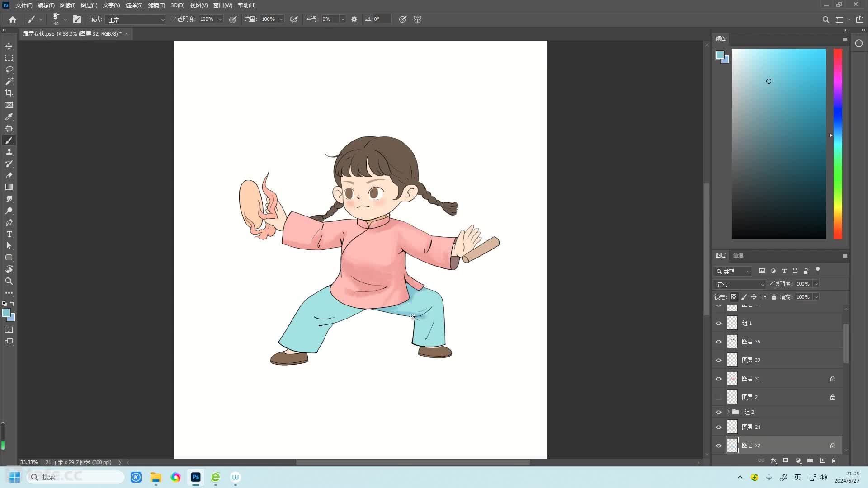This screenshot has width=868, height=488.
Task: Select the Frame tool
Action: tap(9, 105)
